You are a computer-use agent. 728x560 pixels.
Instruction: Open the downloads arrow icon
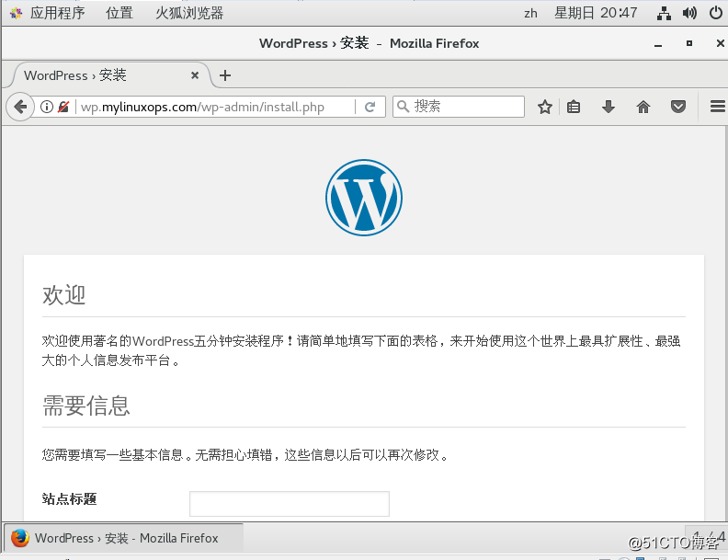click(609, 107)
